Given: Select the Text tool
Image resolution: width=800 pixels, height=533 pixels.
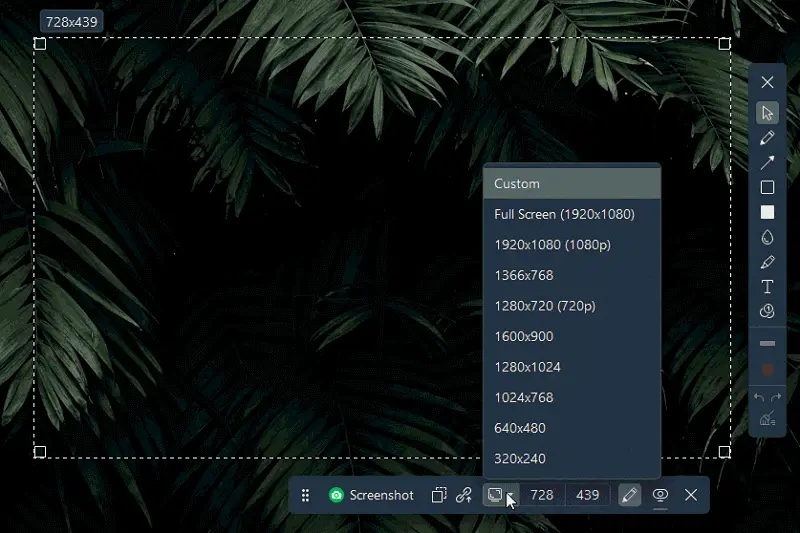Looking at the screenshot, I should [x=767, y=287].
